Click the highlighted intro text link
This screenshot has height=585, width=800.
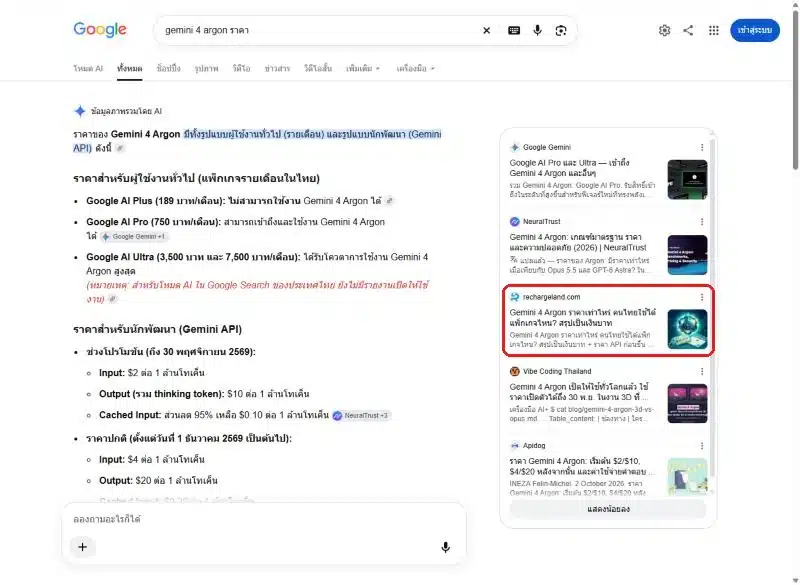tap(258, 141)
